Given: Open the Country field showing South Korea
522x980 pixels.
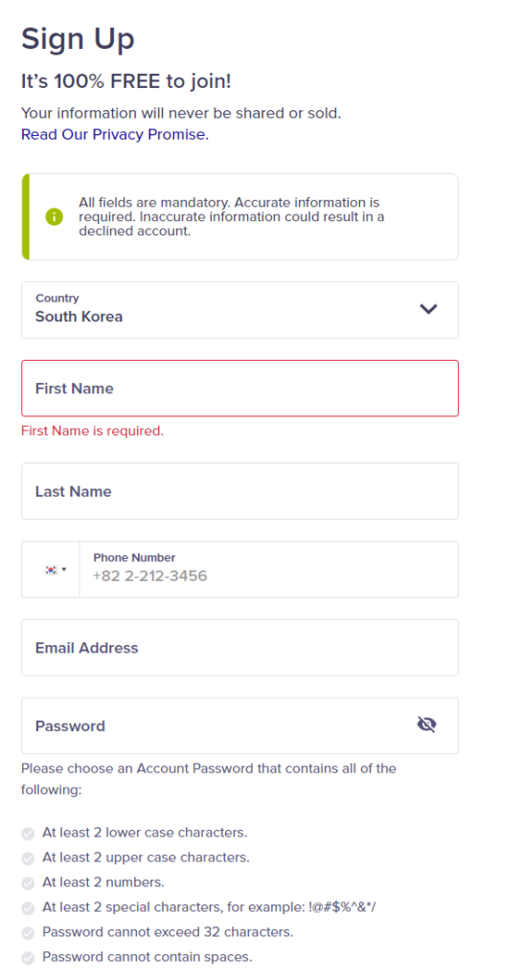Looking at the screenshot, I should click(240, 310).
